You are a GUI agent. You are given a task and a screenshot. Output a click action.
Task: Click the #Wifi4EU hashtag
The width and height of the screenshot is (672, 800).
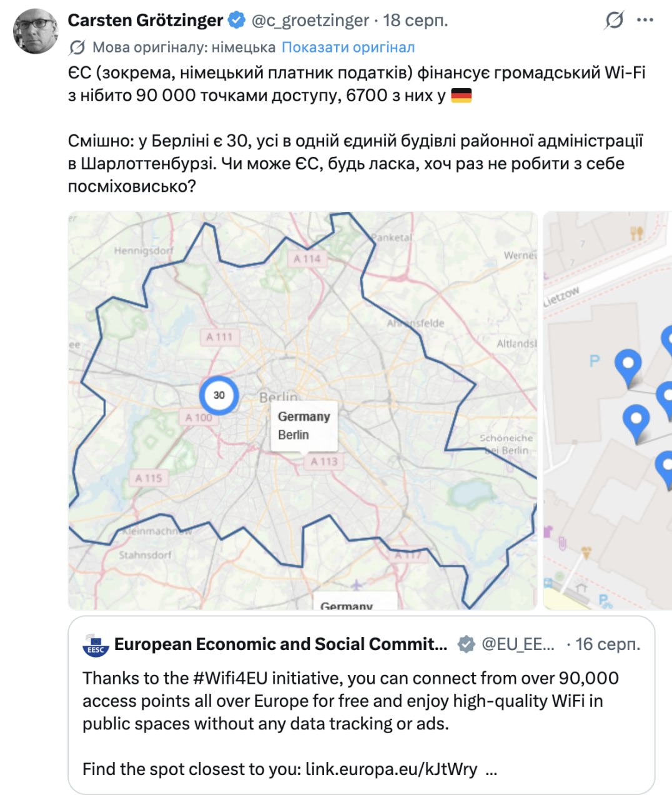[x=230, y=678]
